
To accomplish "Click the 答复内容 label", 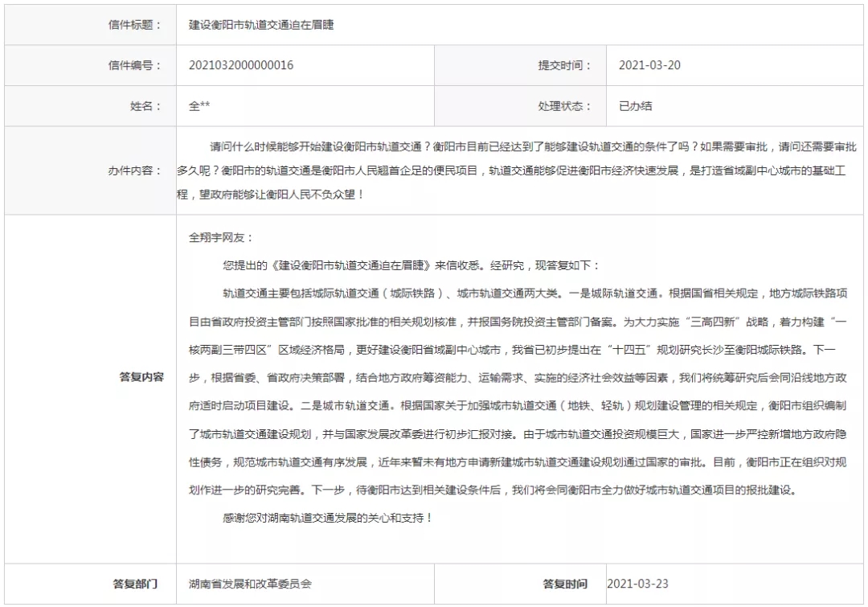I will [x=141, y=377].
